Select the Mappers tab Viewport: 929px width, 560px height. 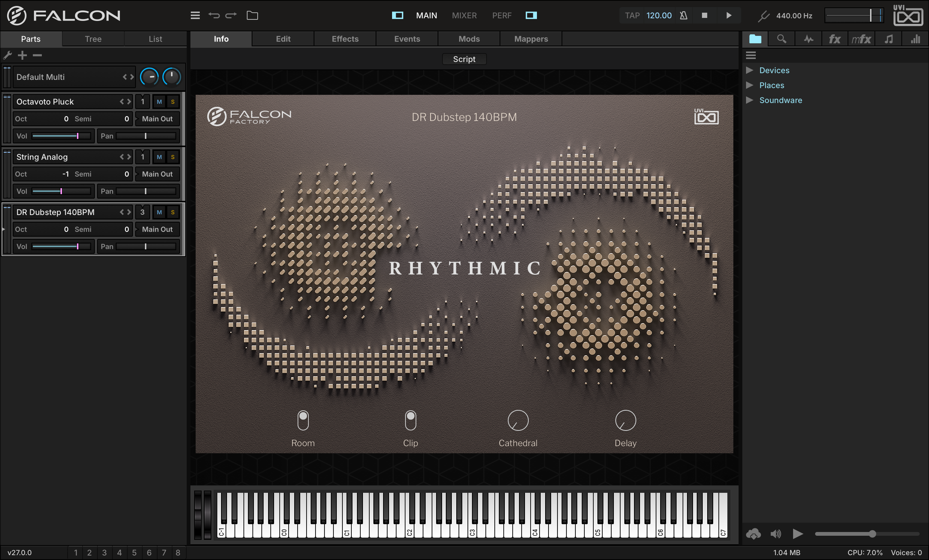(x=531, y=39)
